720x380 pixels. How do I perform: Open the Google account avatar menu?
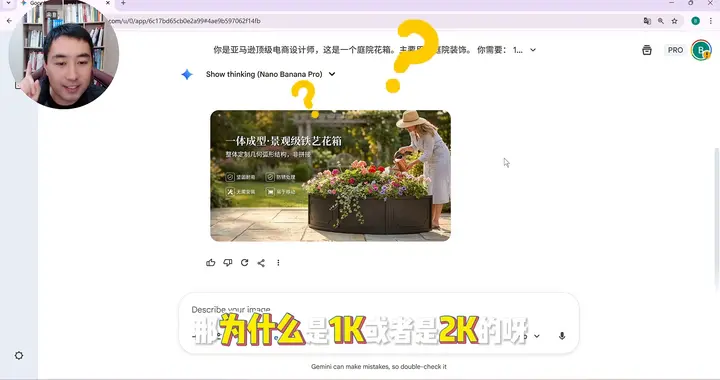[701, 50]
